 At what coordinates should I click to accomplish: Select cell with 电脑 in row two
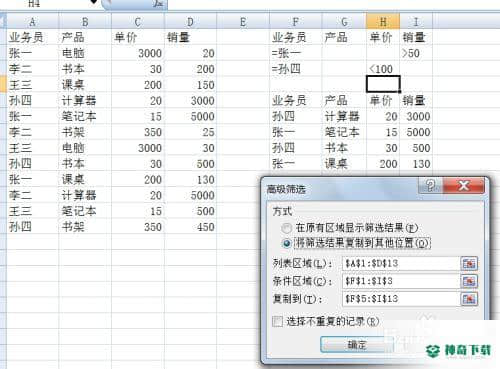(85, 53)
